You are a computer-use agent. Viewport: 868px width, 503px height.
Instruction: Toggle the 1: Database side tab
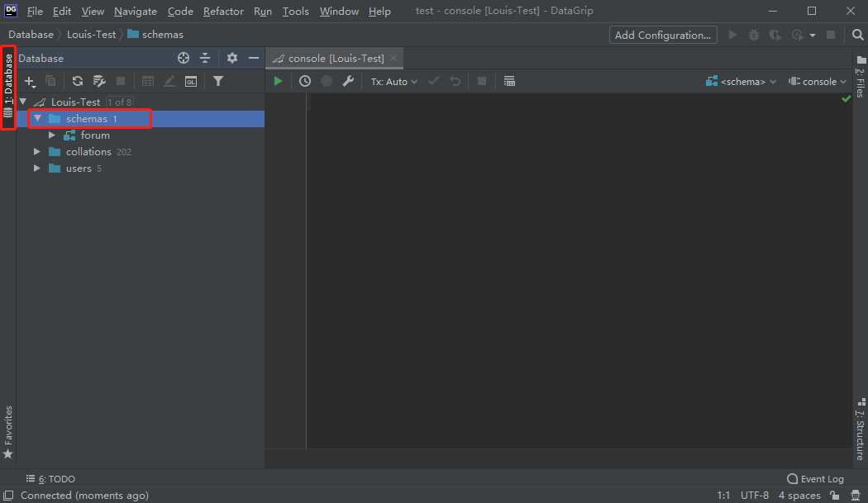pos(8,87)
